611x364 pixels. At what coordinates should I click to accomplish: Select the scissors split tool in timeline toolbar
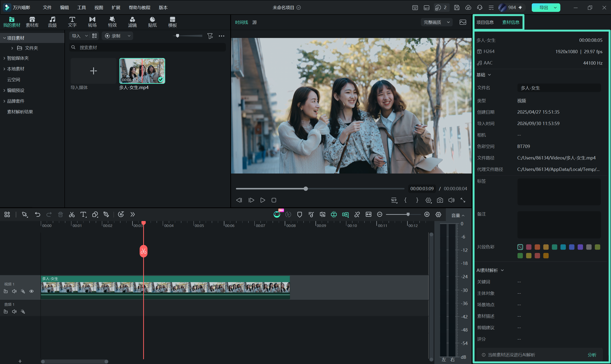coord(72,215)
